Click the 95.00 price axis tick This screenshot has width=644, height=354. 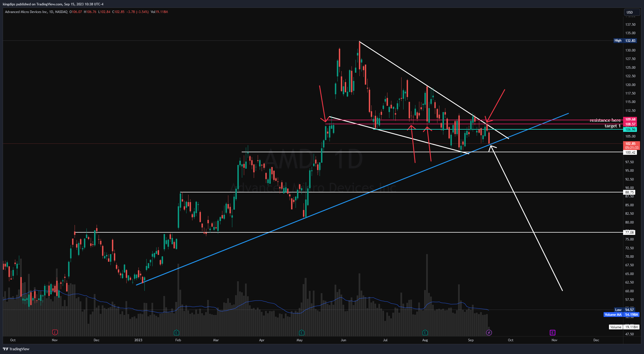click(629, 171)
